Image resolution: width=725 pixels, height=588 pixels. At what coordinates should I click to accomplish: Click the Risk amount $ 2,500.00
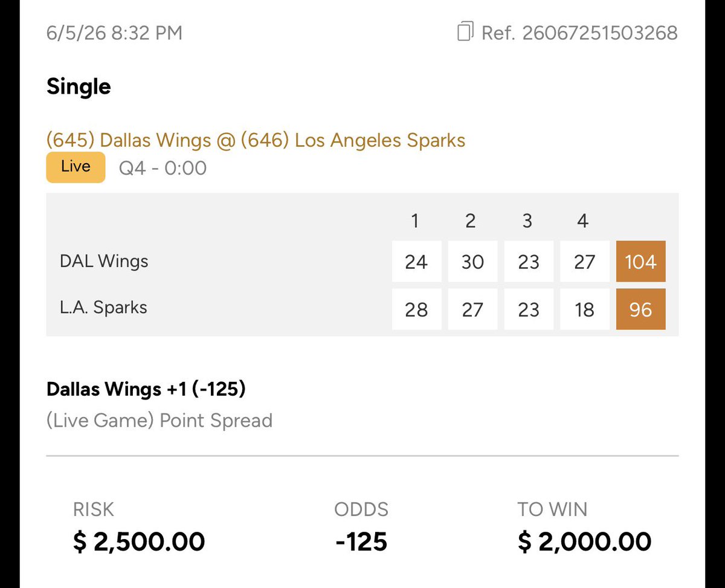pyautogui.click(x=139, y=541)
